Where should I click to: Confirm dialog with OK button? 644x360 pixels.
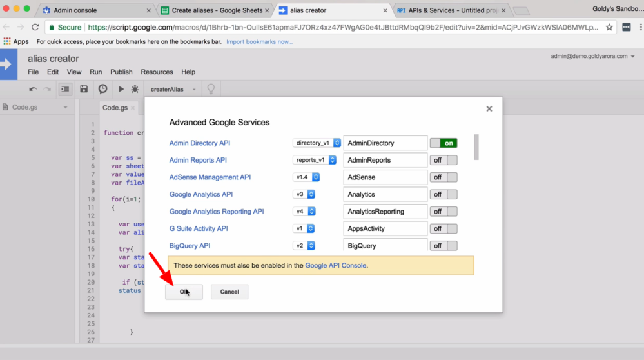184,292
